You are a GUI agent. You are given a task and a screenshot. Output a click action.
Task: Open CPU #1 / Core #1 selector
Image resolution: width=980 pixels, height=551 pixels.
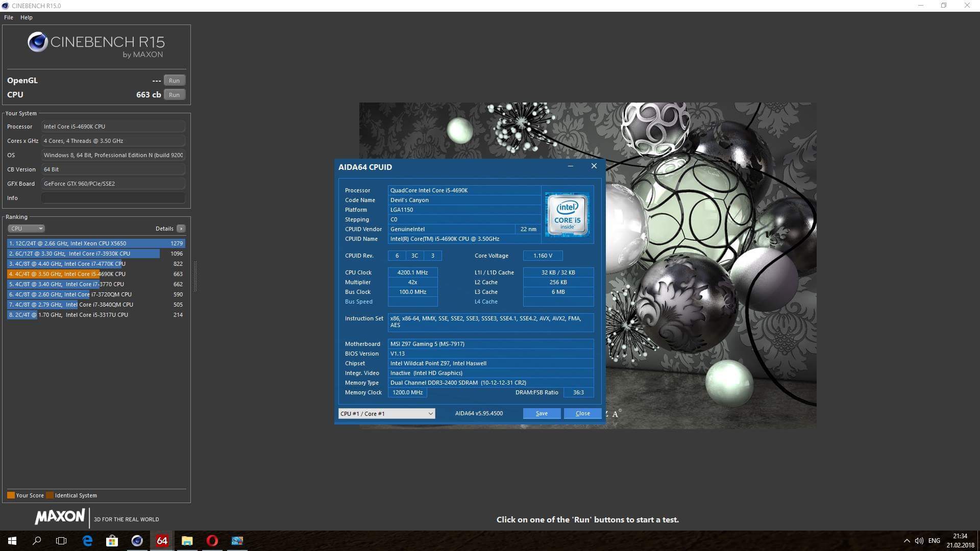coord(386,414)
